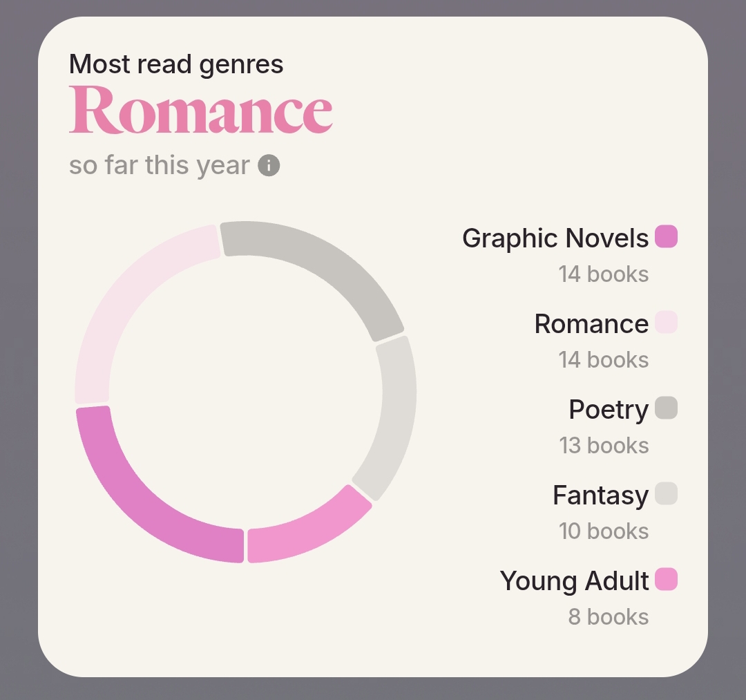
Task: Click the Graphic Novels legend label
Action: (x=555, y=238)
